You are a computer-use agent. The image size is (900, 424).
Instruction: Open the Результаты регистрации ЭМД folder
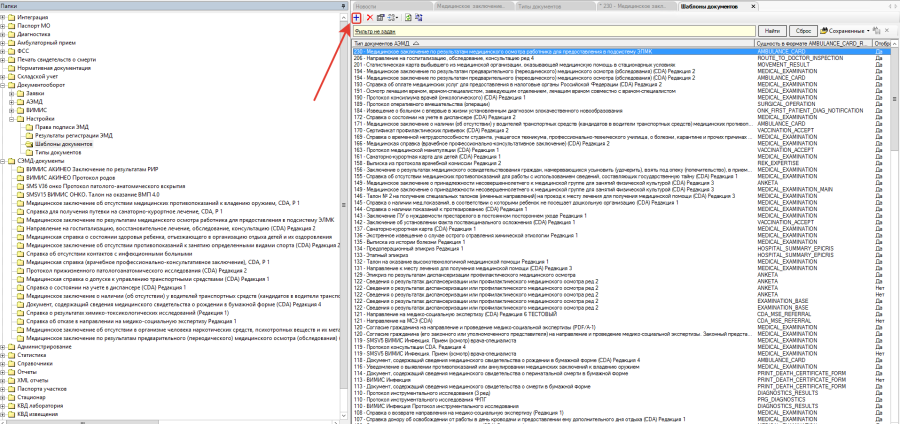click(x=73, y=136)
